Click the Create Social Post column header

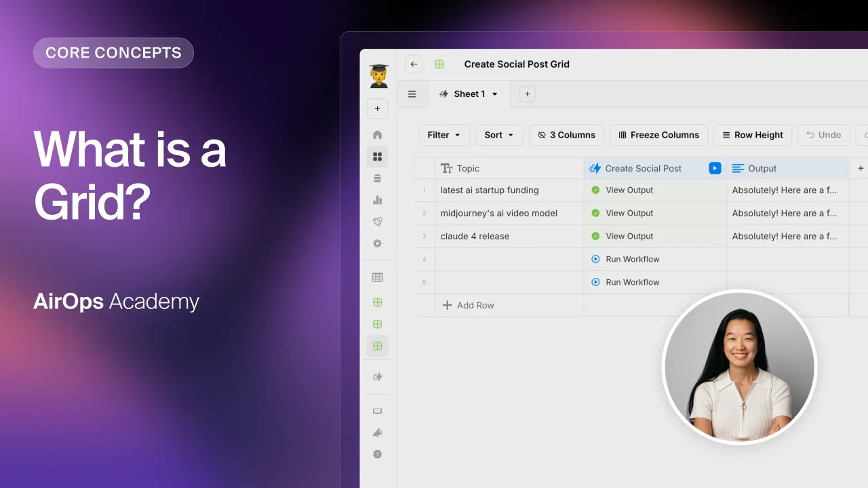(655, 168)
